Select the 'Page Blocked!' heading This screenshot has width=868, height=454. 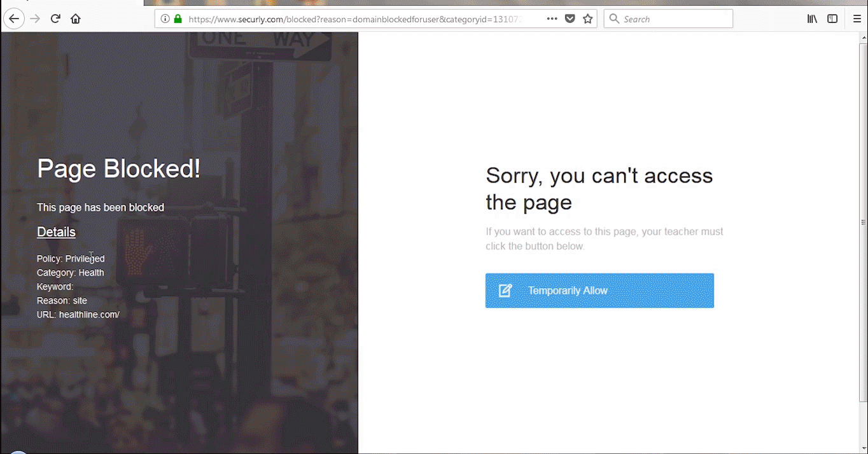click(119, 169)
